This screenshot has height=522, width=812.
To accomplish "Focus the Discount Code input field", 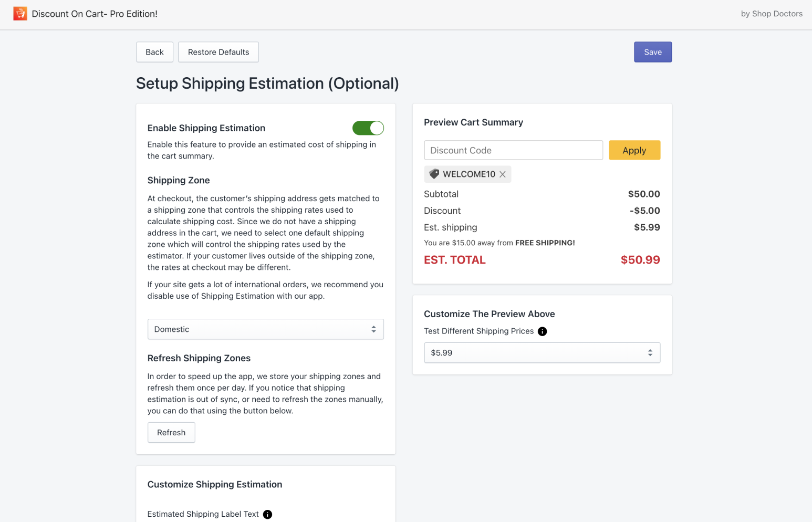I will point(513,150).
